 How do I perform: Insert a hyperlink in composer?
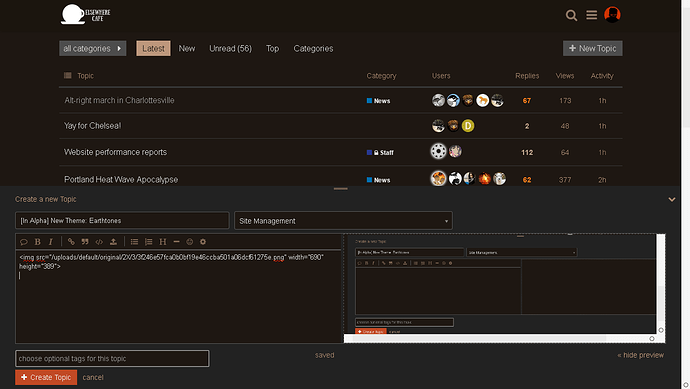71,242
